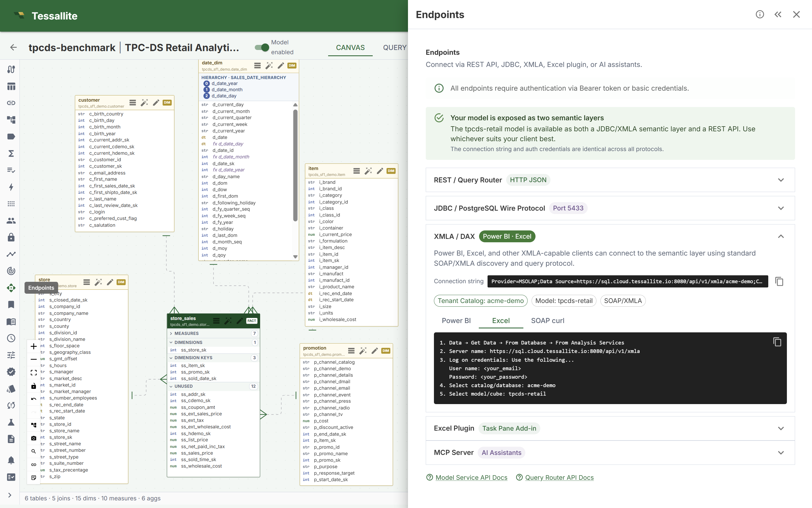
Task: Click the SOAP/XMLA chip
Action: (x=623, y=301)
